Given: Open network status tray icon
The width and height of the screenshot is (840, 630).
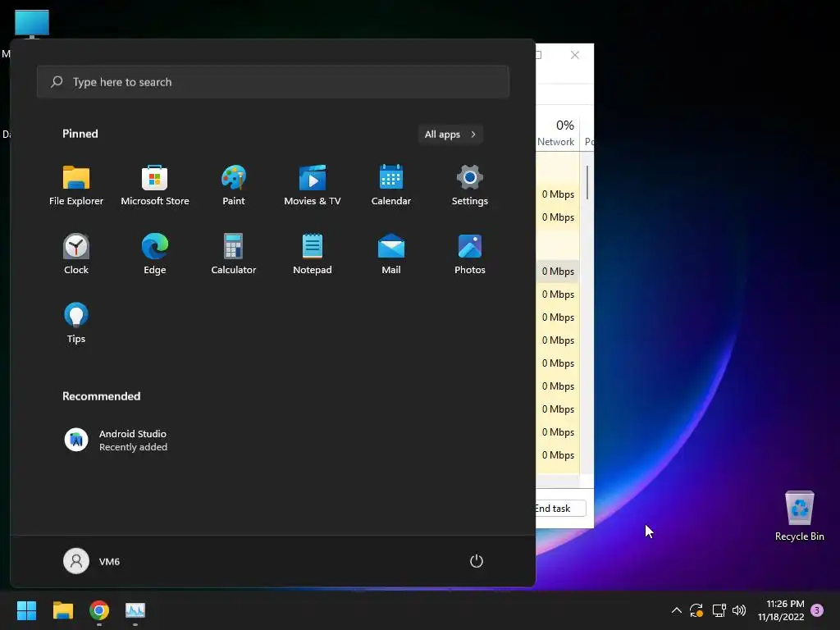Looking at the screenshot, I should [x=719, y=610].
